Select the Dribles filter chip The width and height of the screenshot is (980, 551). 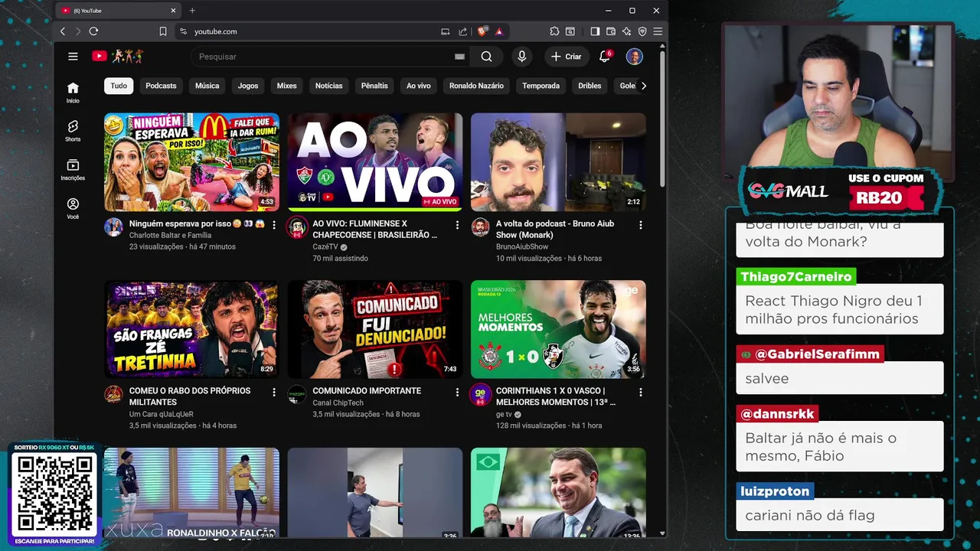(590, 86)
